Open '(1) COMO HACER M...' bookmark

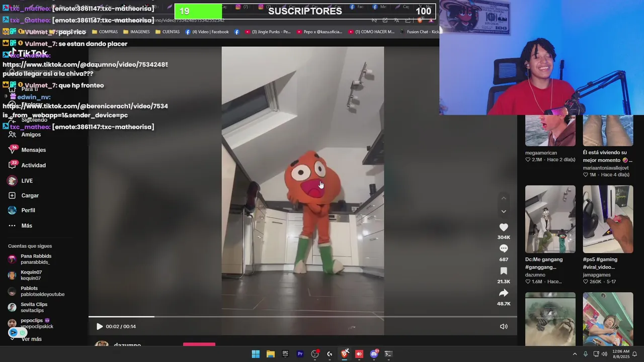tap(371, 32)
